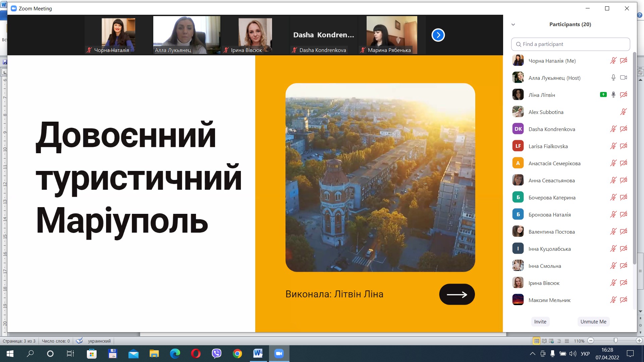
Task: Click Word spell-check icon in status bar
Action: point(79,341)
